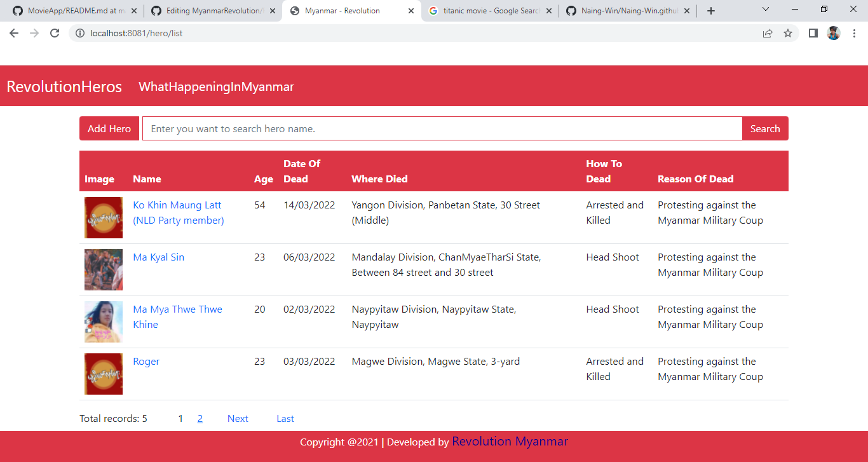
Task: Open the browser side panel icon
Action: coord(813,32)
